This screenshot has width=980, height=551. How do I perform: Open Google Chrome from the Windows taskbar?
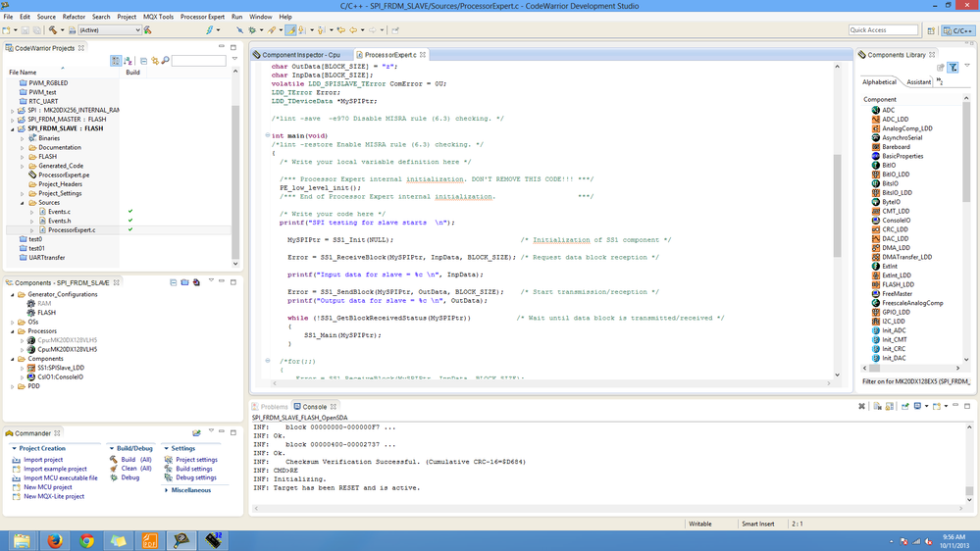tap(86, 540)
